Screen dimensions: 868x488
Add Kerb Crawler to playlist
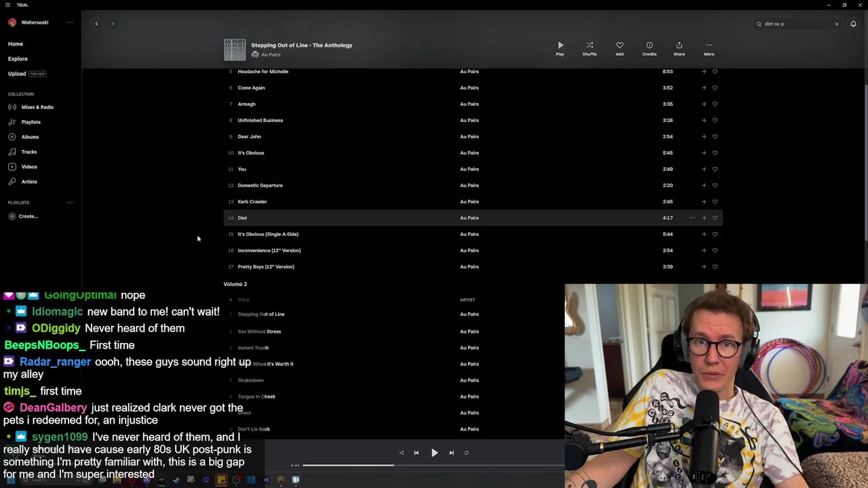tap(704, 201)
